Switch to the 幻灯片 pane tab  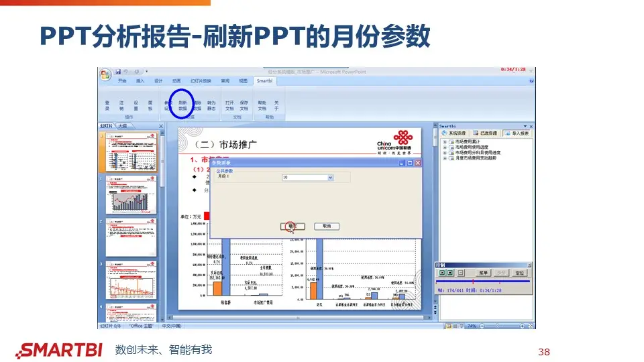(107, 126)
